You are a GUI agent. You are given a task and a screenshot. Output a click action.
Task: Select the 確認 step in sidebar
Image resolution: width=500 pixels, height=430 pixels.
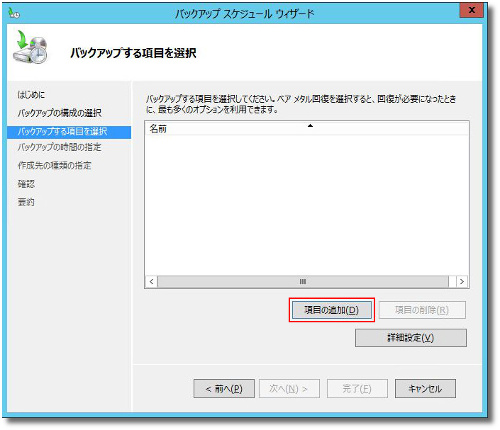pos(26,184)
